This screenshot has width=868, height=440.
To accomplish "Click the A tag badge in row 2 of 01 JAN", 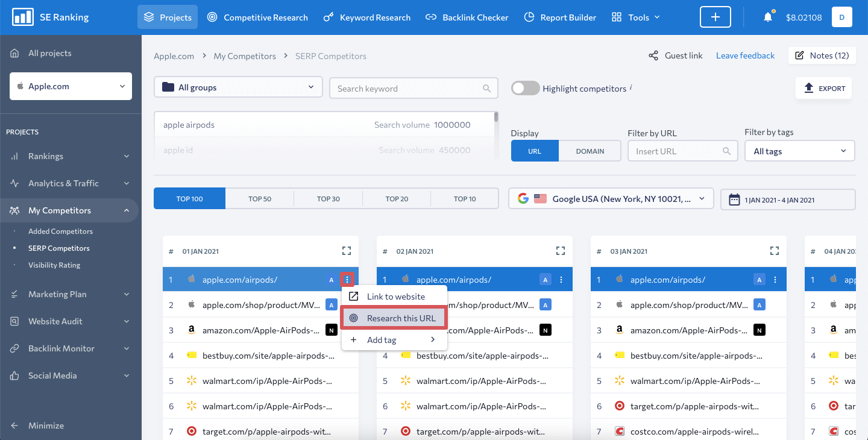I will pyautogui.click(x=331, y=305).
